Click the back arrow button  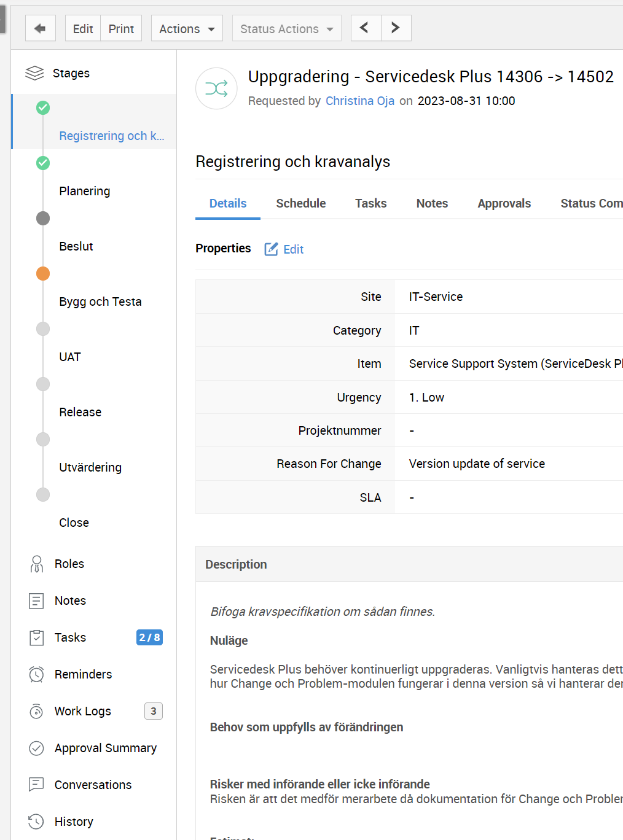click(41, 28)
